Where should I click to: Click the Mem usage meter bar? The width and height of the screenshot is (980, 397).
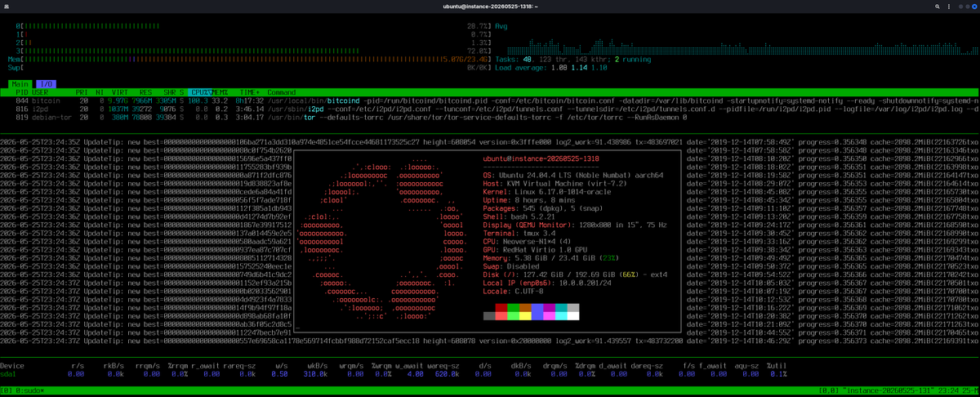(x=249, y=59)
